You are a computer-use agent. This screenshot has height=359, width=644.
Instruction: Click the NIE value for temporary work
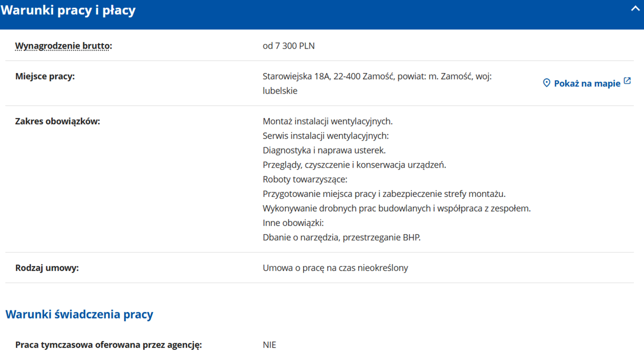(x=269, y=345)
